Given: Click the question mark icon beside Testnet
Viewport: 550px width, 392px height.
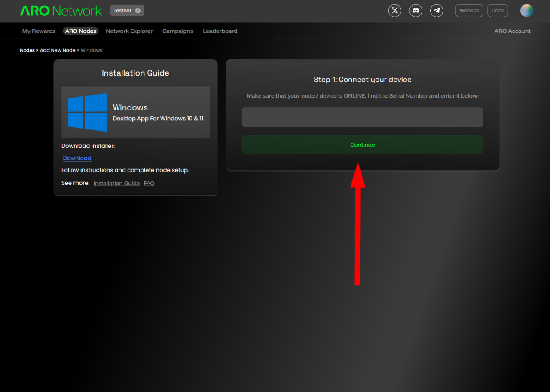Looking at the screenshot, I should tap(137, 11).
